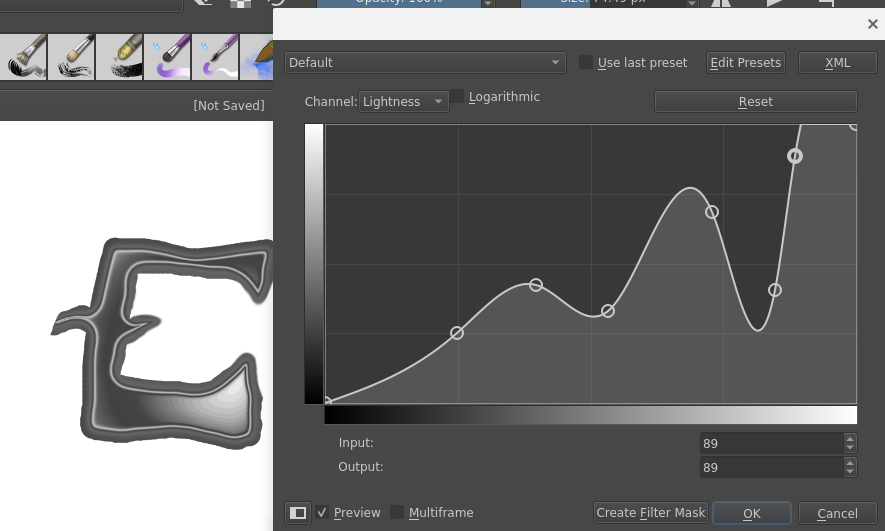Select the curve point on the first vertical gridline
The image size is (885, 531).
point(457,333)
